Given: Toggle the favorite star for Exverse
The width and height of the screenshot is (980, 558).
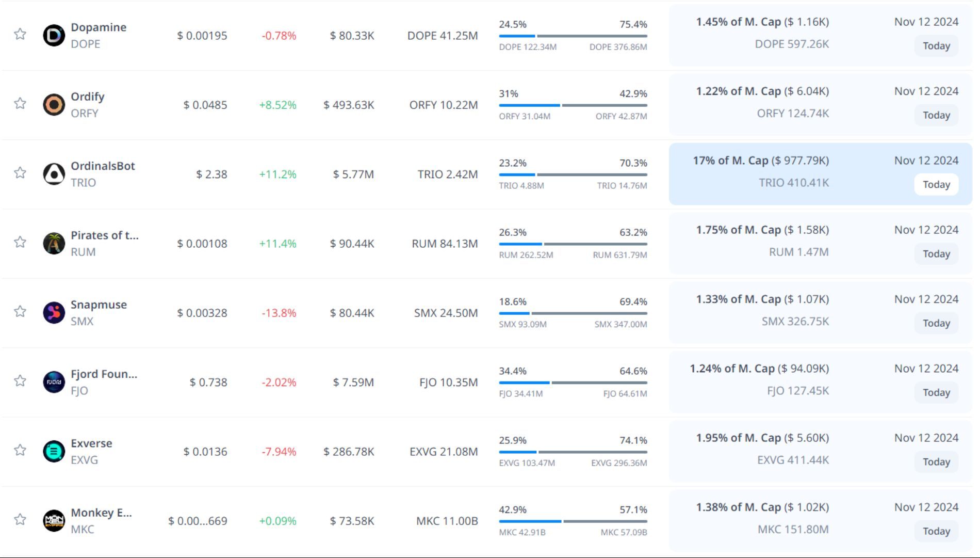Looking at the screenshot, I should (x=20, y=450).
